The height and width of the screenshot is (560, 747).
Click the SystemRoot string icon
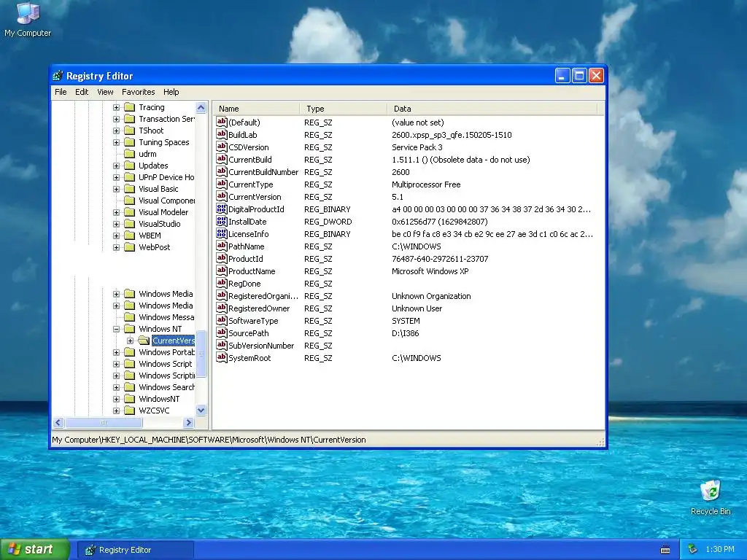pos(222,357)
